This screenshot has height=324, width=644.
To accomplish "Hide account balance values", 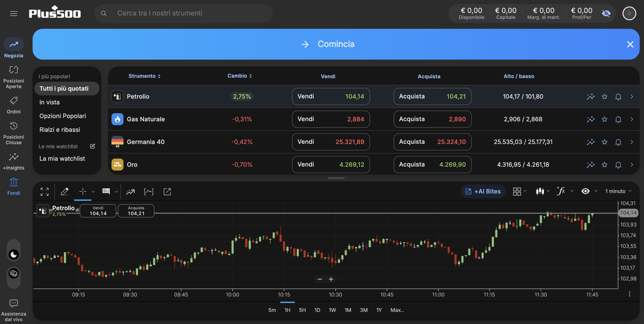I will (x=606, y=13).
